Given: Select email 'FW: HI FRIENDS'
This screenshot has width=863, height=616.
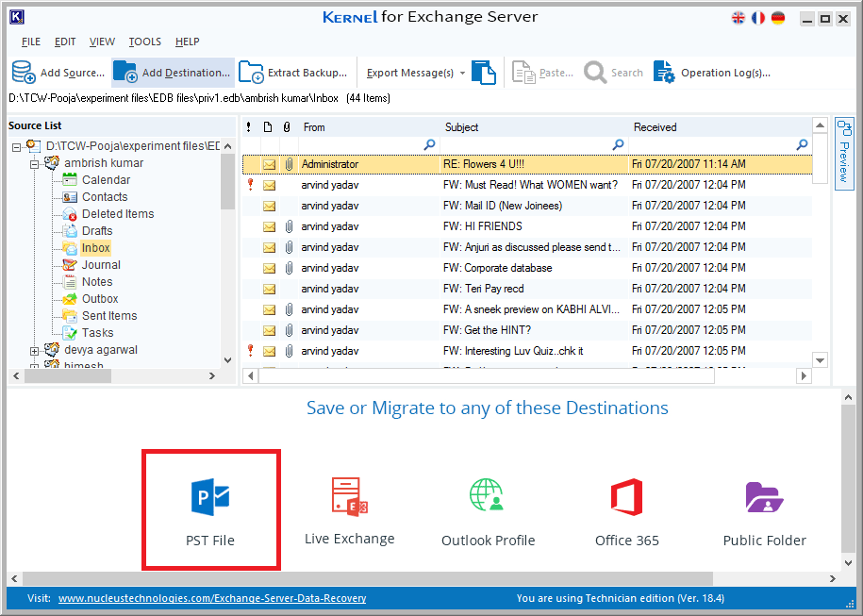Looking at the screenshot, I should [x=527, y=226].
